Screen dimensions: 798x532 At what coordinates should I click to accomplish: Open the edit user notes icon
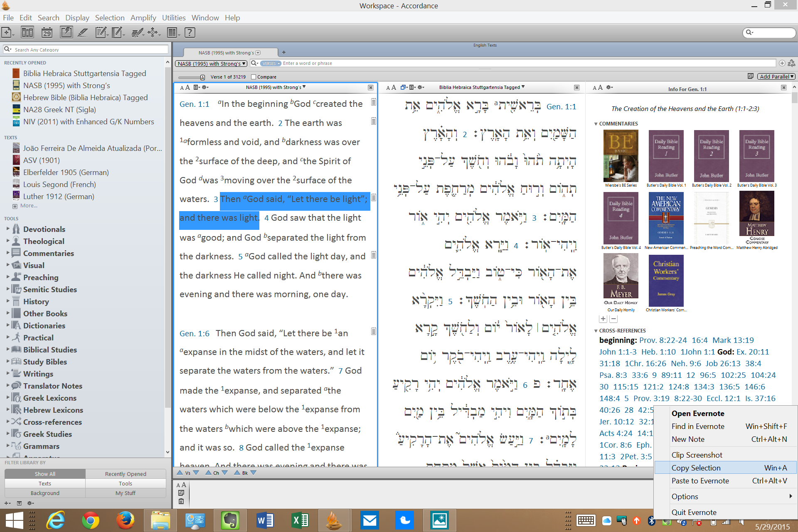click(100, 32)
